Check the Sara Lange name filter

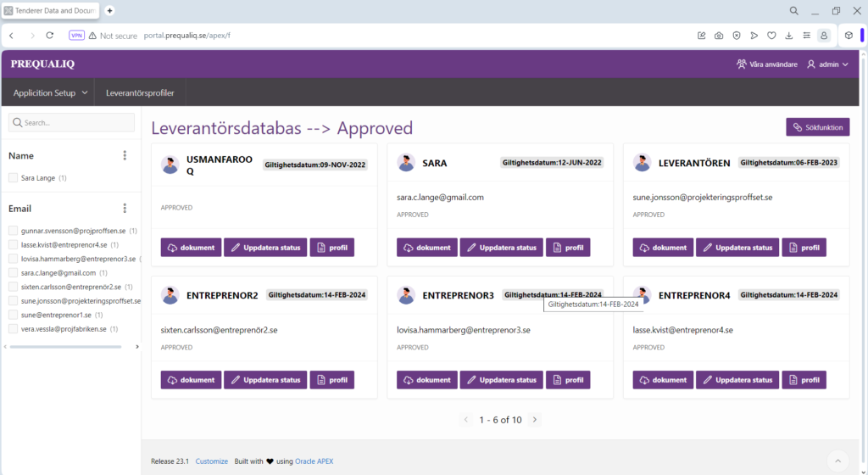coord(13,178)
